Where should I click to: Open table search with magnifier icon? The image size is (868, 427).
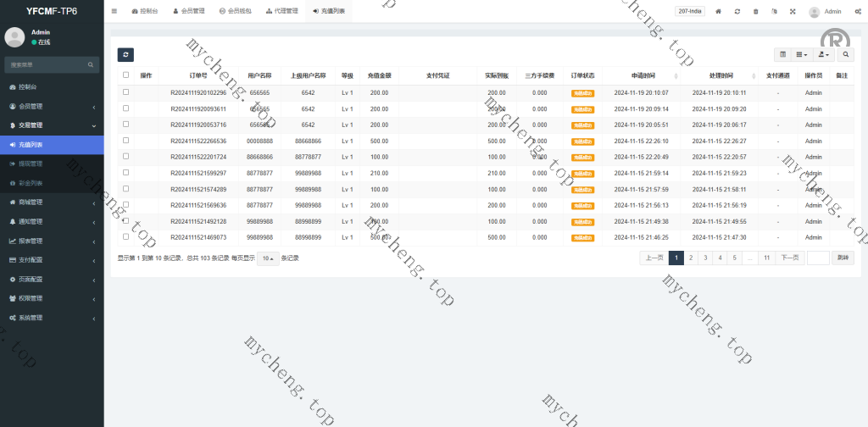coord(846,54)
